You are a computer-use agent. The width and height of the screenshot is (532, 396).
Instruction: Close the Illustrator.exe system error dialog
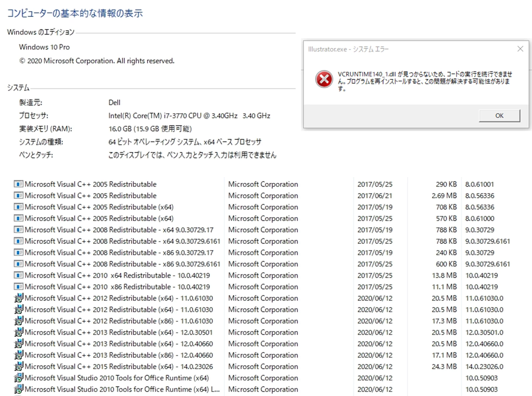pyautogui.click(x=520, y=49)
